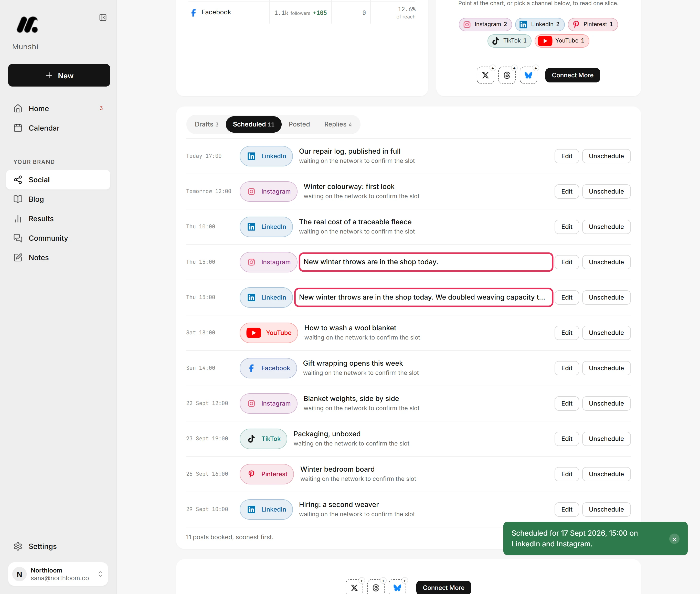
Task: Connect X account at page bottom
Action: point(354,588)
